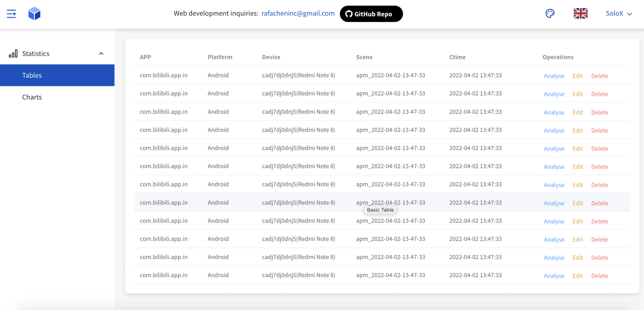644x310 pixels.
Task: Click Delete in the last table row
Action: pos(599,276)
